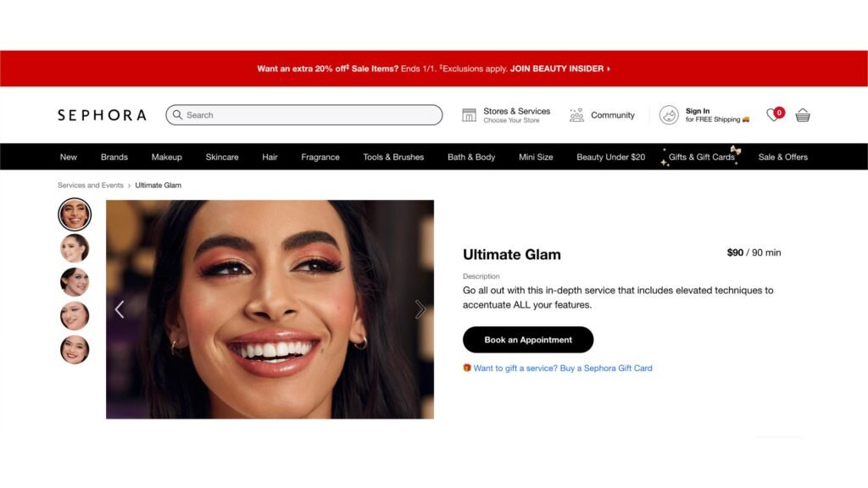
Task: Go to Services and Events breadcrumb
Action: point(90,186)
